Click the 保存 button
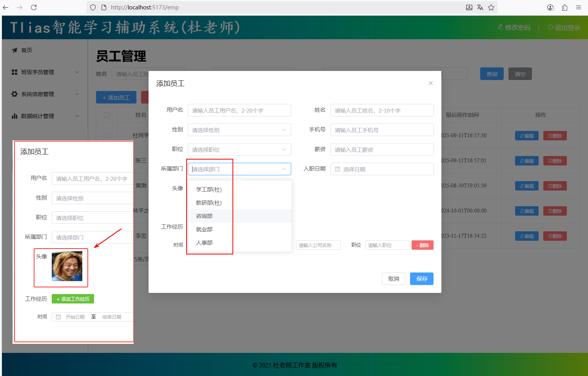The image size is (588, 376). tap(421, 279)
